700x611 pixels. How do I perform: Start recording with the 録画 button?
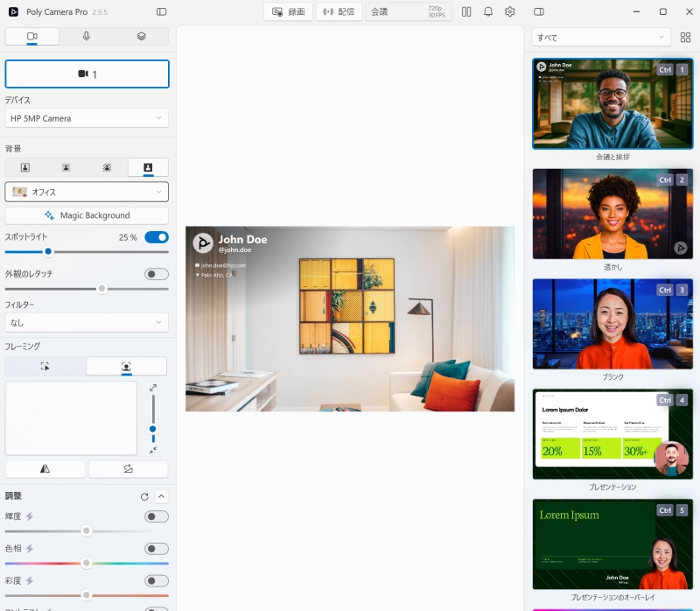(x=288, y=12)
